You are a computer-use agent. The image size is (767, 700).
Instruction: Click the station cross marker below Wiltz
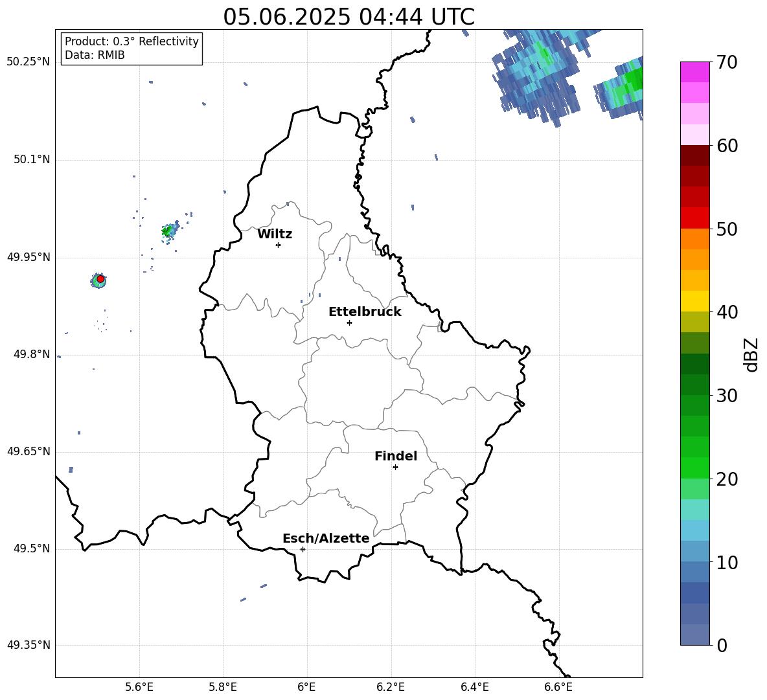(278, 245)
